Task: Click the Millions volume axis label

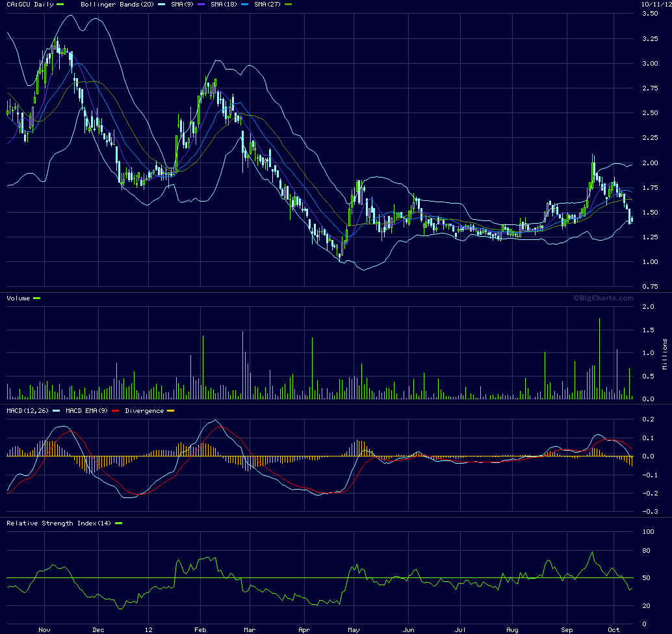Action: point(665,354)
